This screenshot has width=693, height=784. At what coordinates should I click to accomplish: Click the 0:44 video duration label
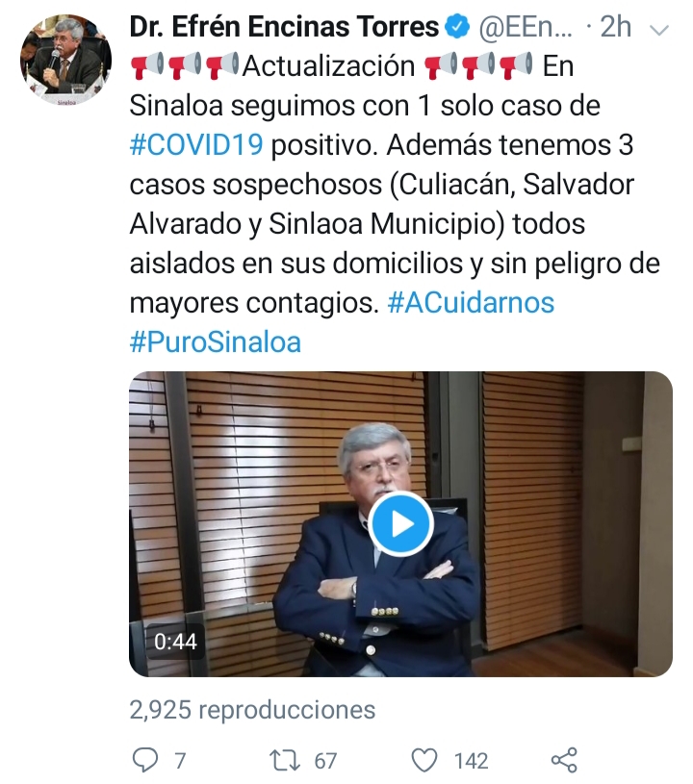(x=175, y=642)
